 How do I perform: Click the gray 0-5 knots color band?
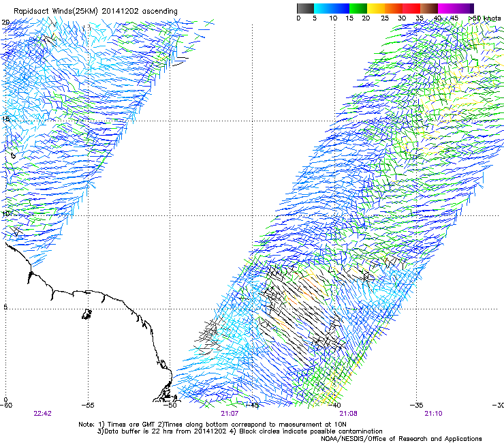point(305,8)
